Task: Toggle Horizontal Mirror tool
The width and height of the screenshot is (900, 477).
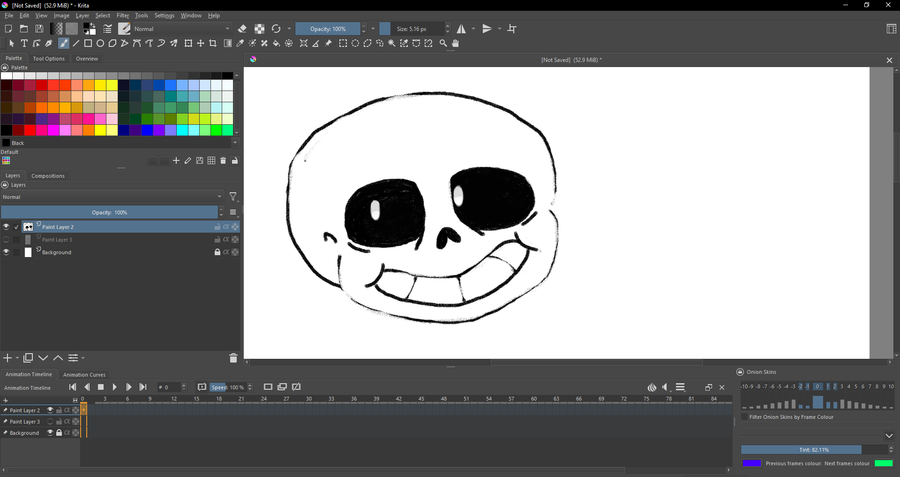Action: tap(461, 29)
